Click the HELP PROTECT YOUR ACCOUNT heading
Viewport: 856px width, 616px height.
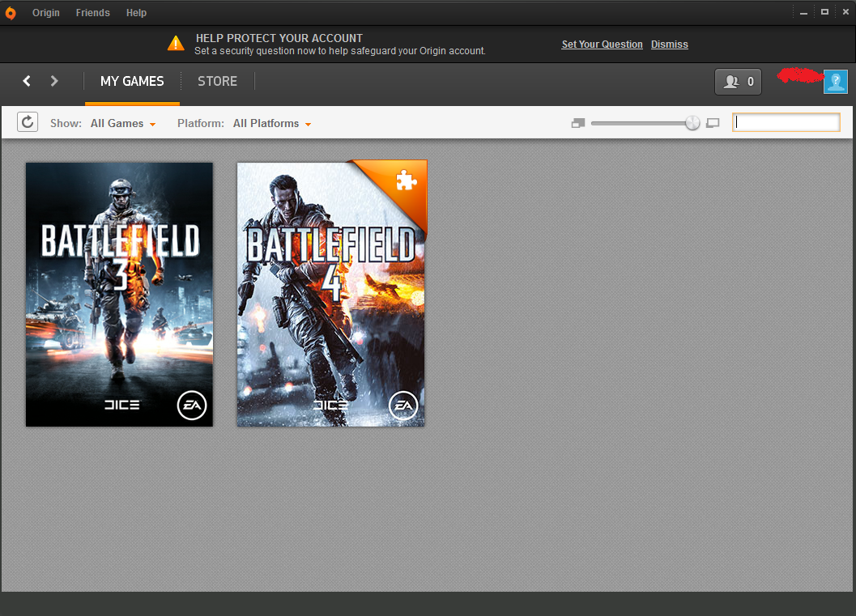pos(279,38)
